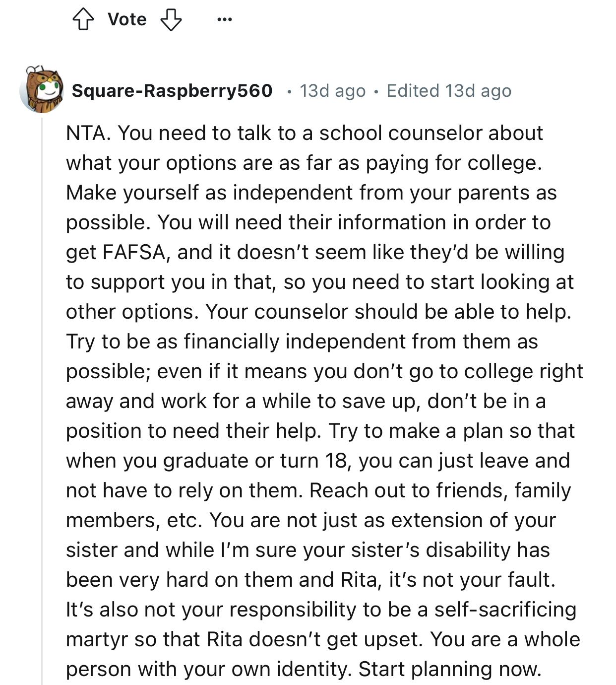Open the three-dot more options menu

(224, 20)
